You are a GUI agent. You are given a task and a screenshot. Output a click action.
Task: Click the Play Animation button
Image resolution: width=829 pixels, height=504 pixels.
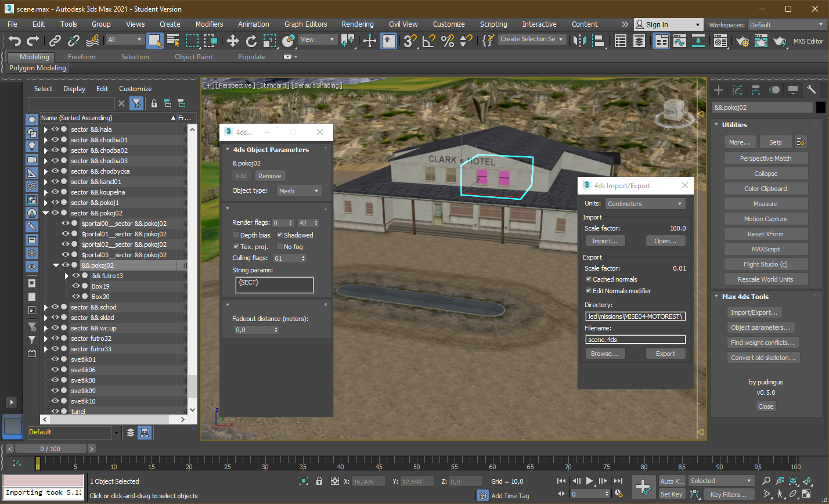589,481
